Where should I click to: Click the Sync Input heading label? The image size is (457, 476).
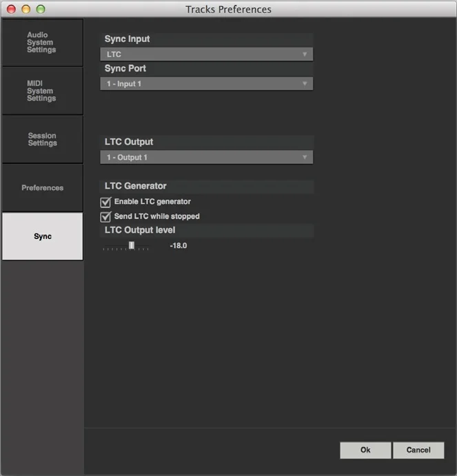(127, 39)
